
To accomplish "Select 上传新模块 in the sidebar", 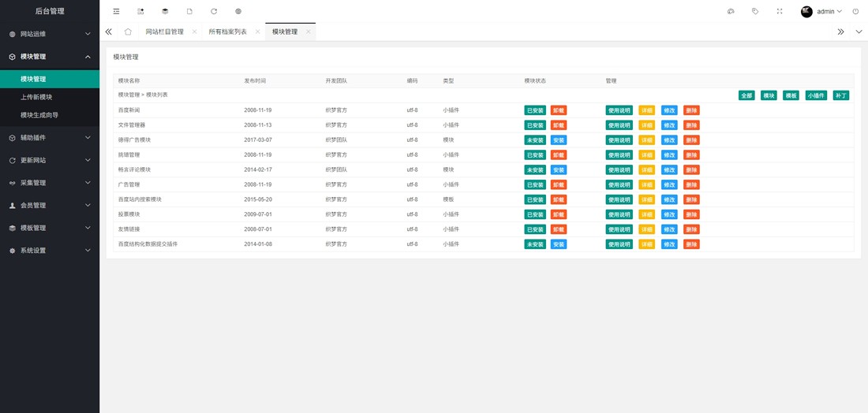I will (36, 97).
